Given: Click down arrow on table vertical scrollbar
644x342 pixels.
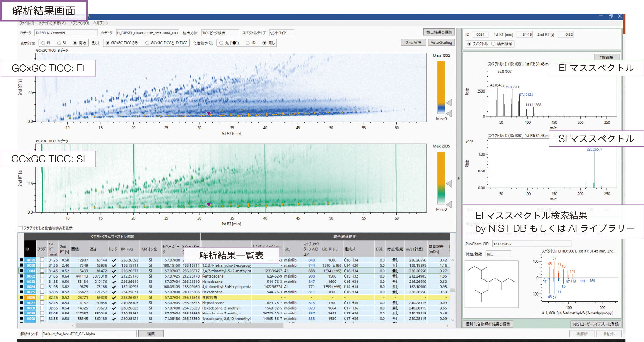Looking at the screenshot, I should pos(452,320).
